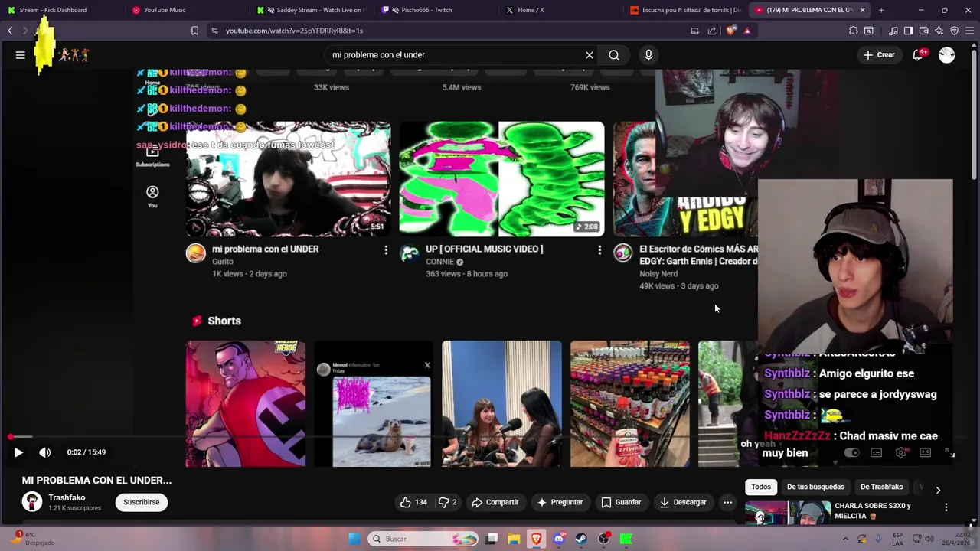Open the mi problema con el UNDER thumbnail
Screen dimensions: 980x551
tap(289, 179)
